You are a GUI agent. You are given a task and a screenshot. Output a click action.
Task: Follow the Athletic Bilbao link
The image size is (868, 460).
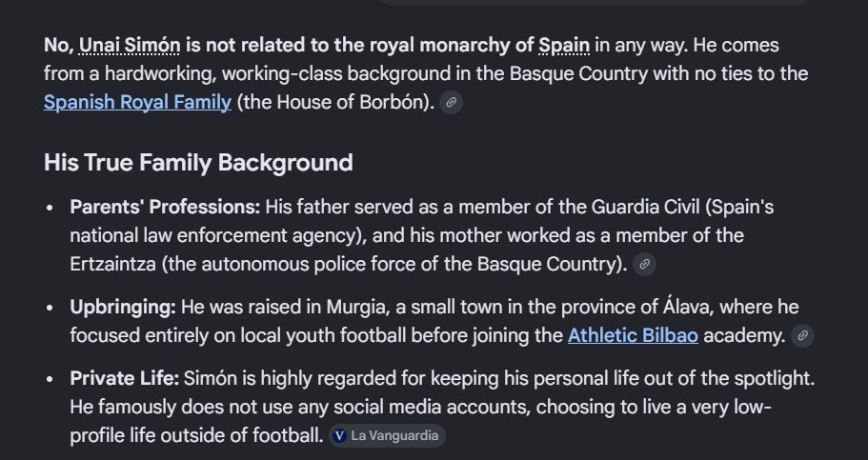pyautogui.click(x=633, y=335)
